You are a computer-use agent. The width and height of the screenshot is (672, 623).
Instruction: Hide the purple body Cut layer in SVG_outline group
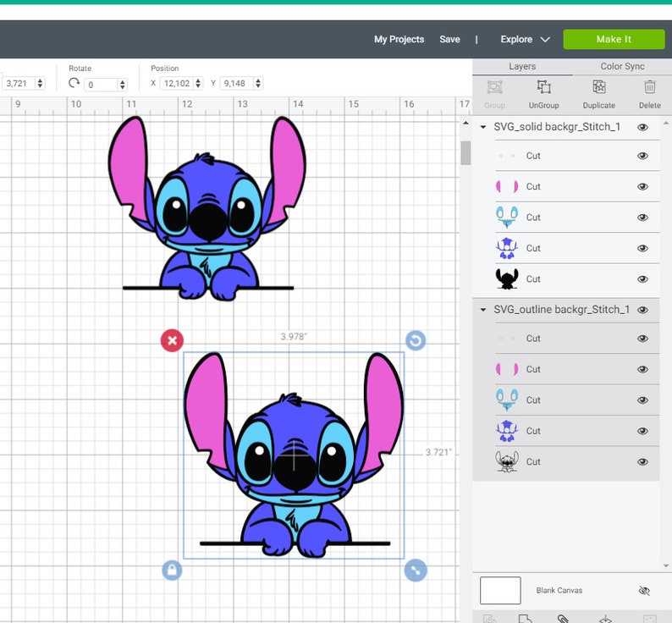pyautogui.click(x=642, y=431)
